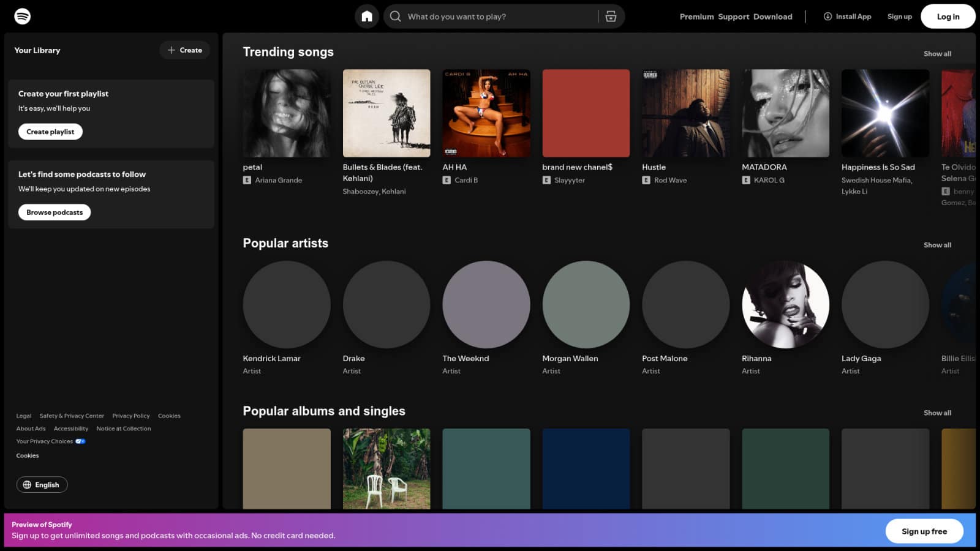Open the Bullets & Blades cover art
This screenshot has width=980, height=551.
pyautogui.click(x=386, y=113)
